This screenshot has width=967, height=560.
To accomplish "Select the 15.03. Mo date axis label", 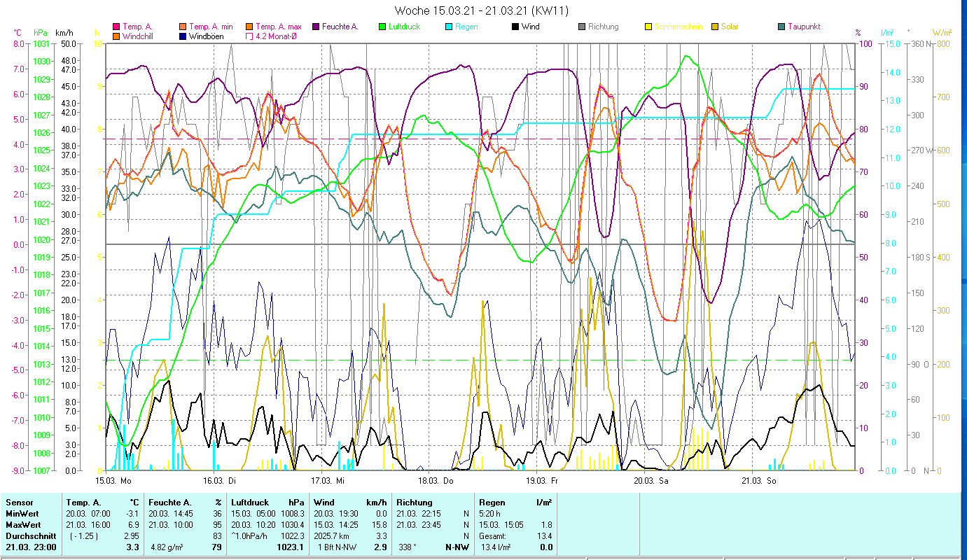I will coord(113,481).
